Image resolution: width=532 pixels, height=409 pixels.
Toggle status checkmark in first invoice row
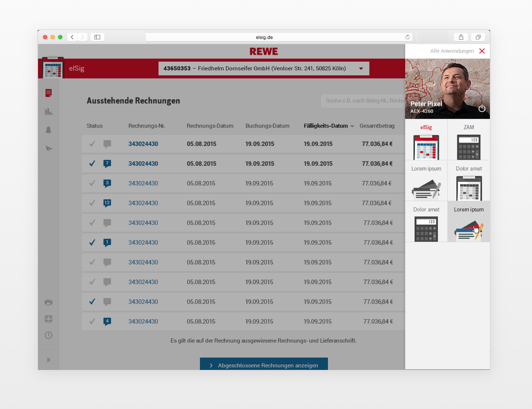(92, 144)
